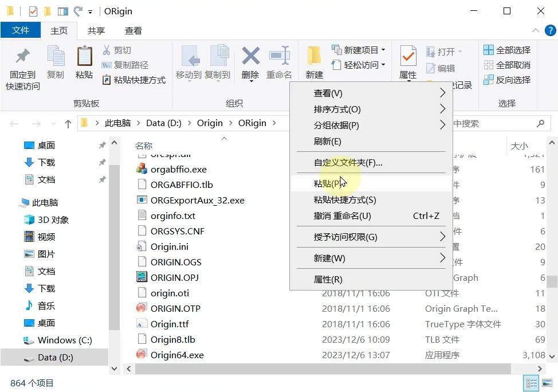Click the properties checkmark in the title bar
Screen dimensions: 558x392
[33, 11]
